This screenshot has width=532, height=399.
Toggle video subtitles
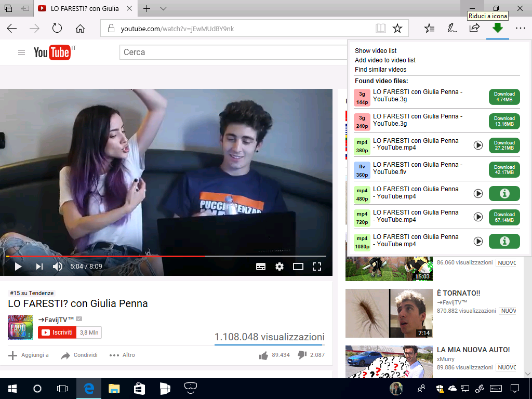(x=261, y=267)
